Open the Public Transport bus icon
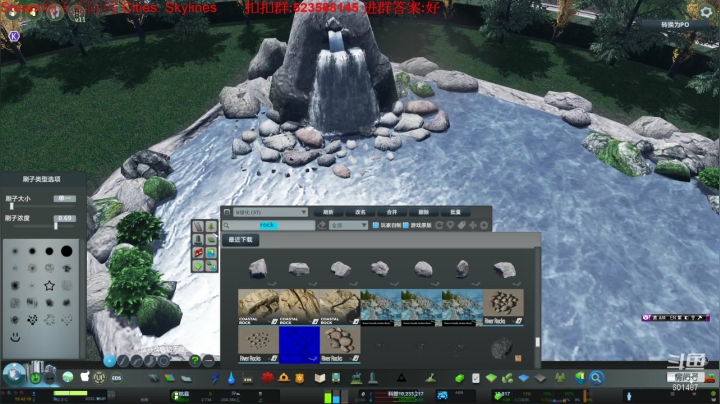Image resolution: width=720 pixels, height=404 pixels. tap(336, 378)
